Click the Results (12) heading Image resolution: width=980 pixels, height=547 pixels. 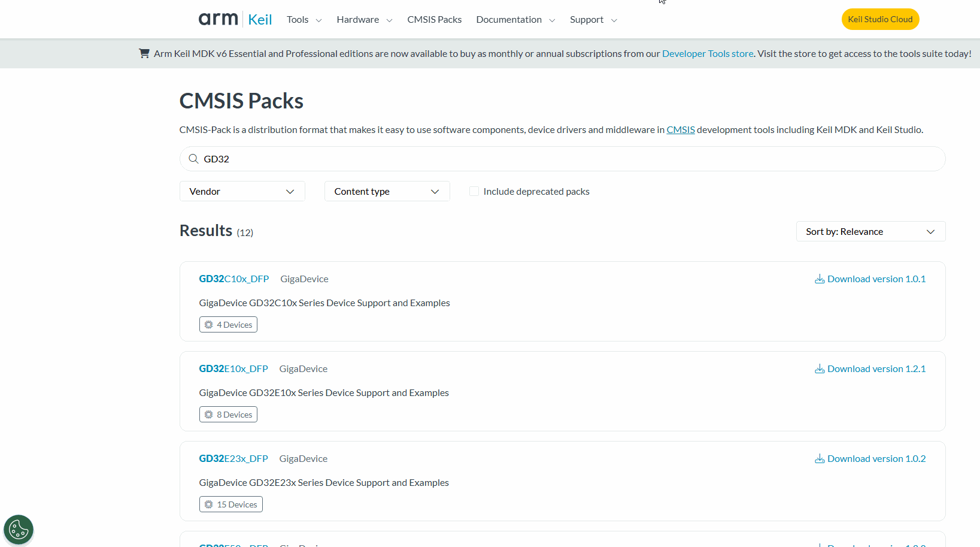coord(216,231)
